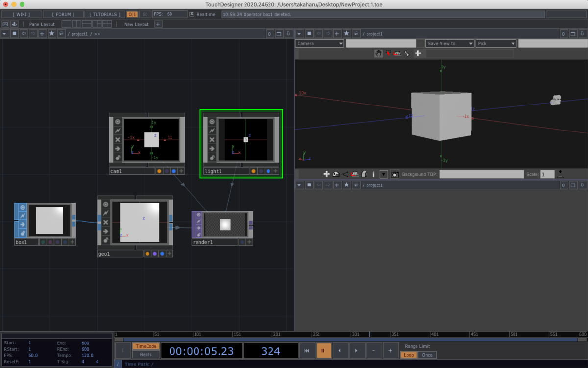Toggle the shaded cube display icon
Viewport: 588px width, 368px height.
[x=364, y=174]
